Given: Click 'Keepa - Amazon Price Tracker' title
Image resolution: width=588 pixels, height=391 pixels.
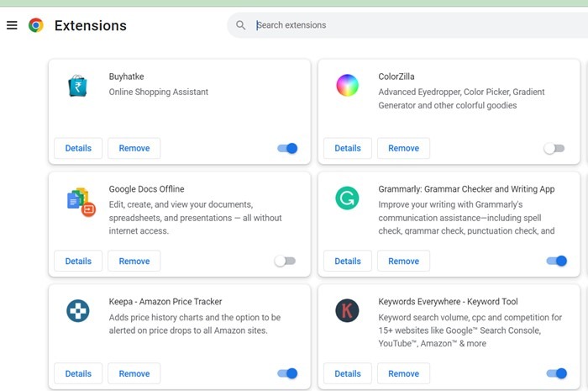Looking at the screenshot, I should pos(165,302).
